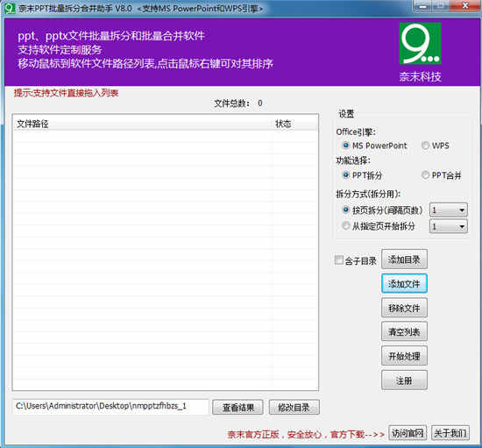The width and height of the screenshot is (482, 448).
Task: Click 修改目录 to change output folder
Action: click(294, 407)
